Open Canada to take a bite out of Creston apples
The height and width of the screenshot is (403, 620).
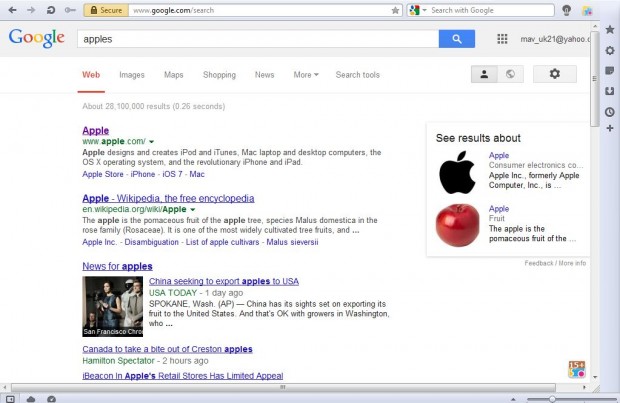point(167,349)
